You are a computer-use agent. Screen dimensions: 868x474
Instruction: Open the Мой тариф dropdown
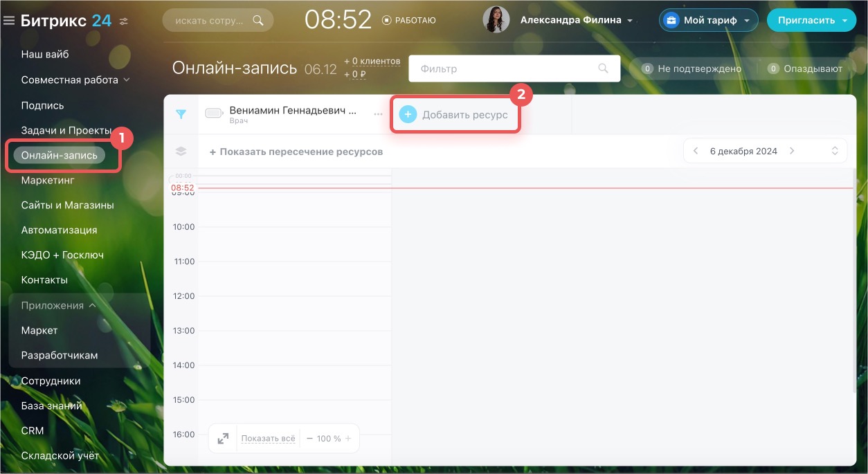pyautogui.click(x=707, y=21)
